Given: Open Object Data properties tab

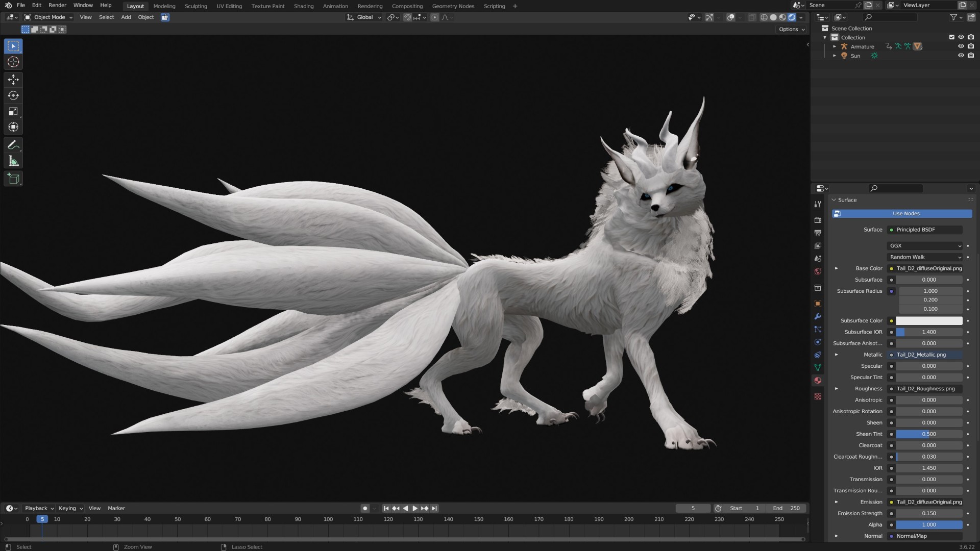Looking at the screenshot, I should tap(818, 368).
